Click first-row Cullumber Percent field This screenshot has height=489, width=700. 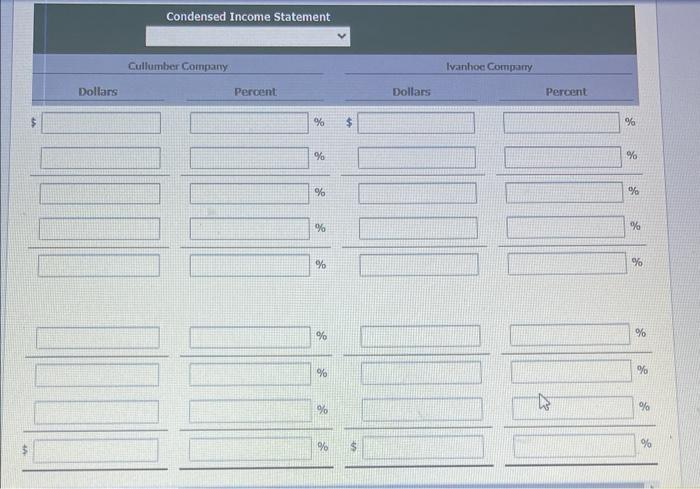[249, 123]
